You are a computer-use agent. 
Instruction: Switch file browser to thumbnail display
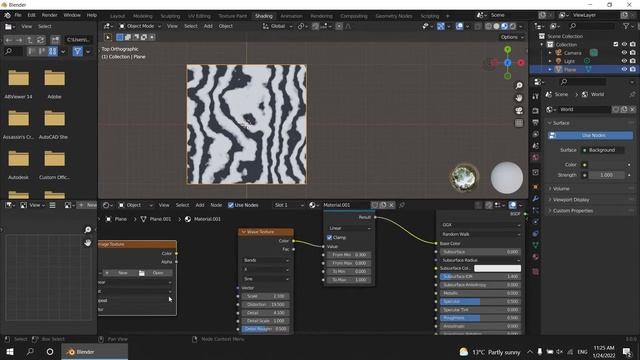[x=53, y=51]
